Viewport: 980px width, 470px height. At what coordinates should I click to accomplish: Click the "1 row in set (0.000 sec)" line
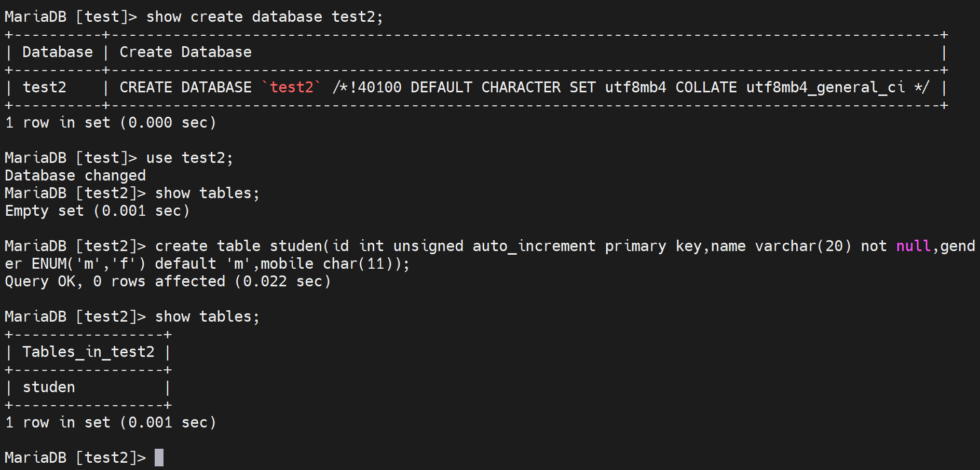tap(110, 123)
